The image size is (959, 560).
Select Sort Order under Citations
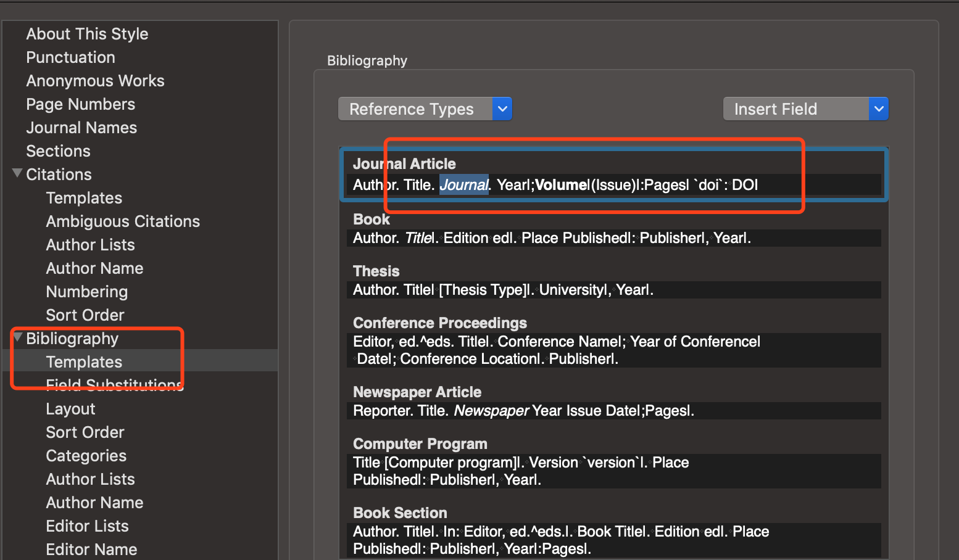tap(85, 315)
